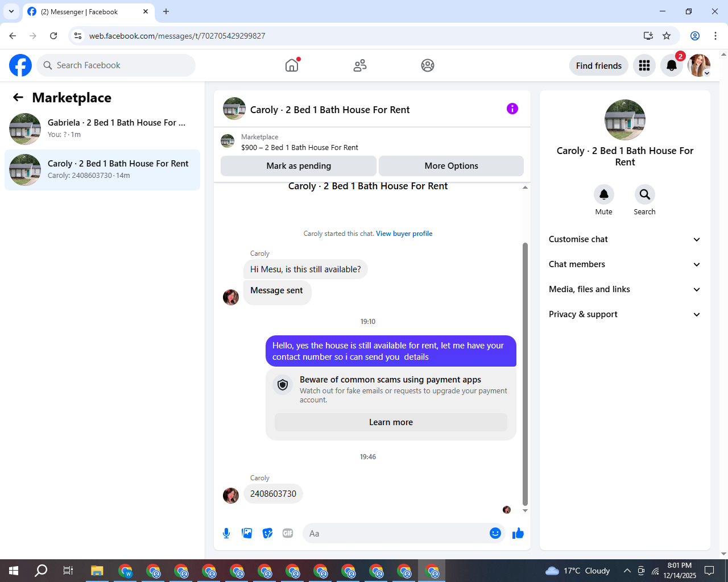This screenshot has height=582, width=728.
Task: Open More Options dropdown
Action: (x=451, y=166)
